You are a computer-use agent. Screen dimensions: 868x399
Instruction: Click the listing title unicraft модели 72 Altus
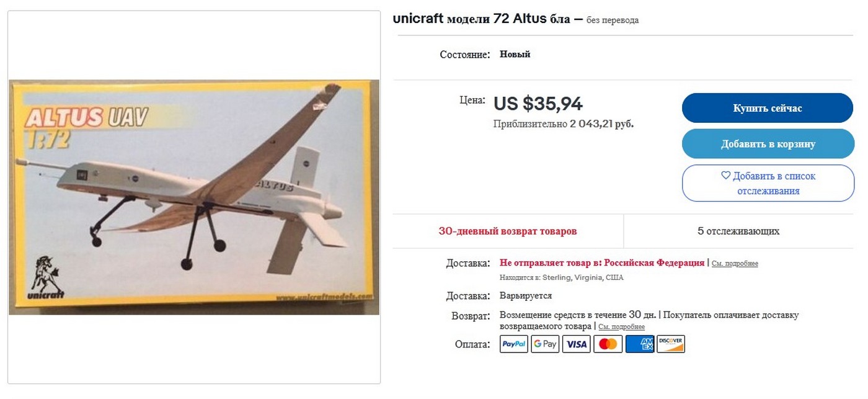click(x=481, y=19)
